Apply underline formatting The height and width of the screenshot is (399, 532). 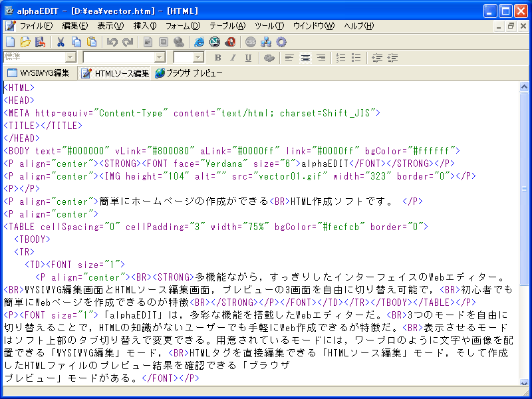pos(248,58)
